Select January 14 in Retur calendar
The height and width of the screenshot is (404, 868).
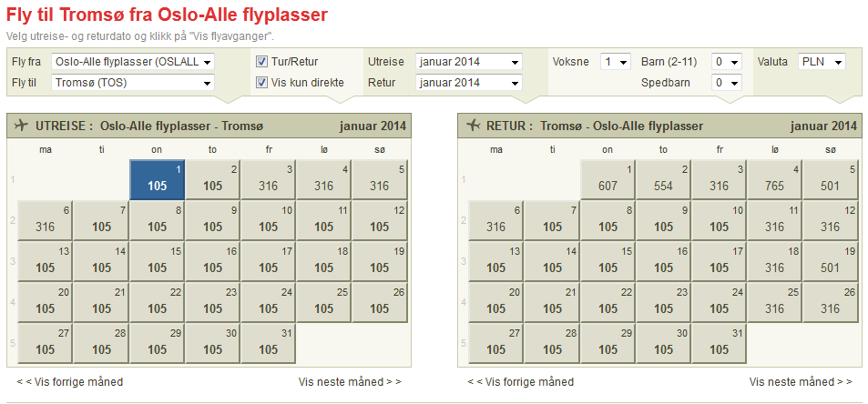tap(552, 261)
